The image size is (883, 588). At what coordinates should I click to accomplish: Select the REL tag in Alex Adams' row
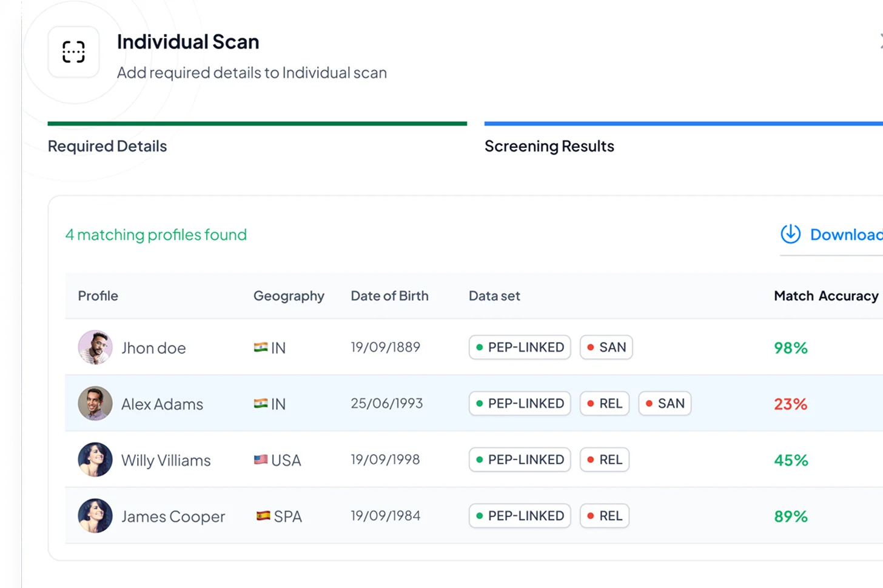click(605, 404)
